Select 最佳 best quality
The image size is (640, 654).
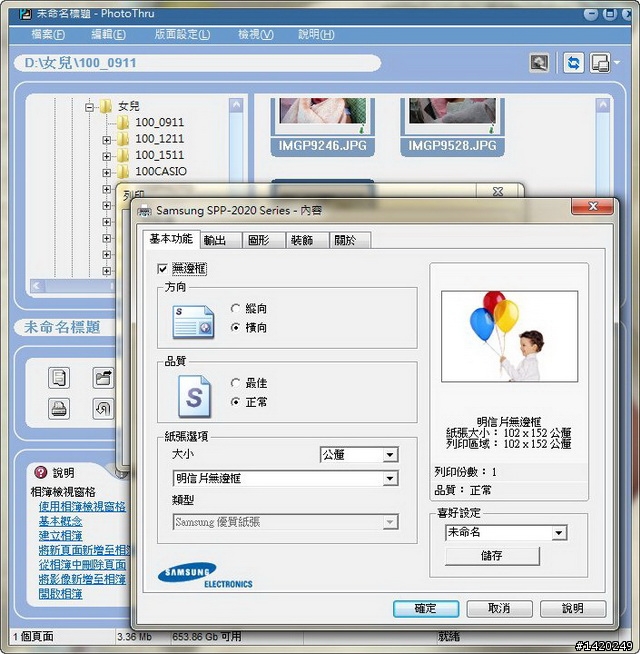point(235,382)
